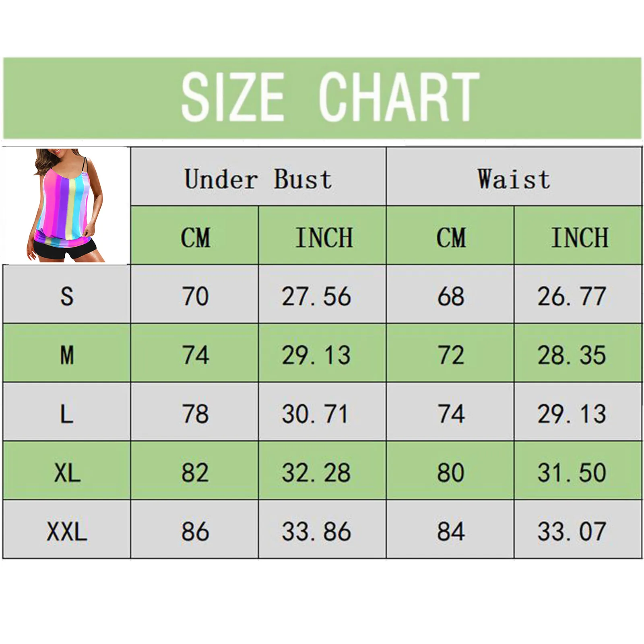Select the Waist column header
The width and height of the screenshot is (644, 644).
point(514,179)
